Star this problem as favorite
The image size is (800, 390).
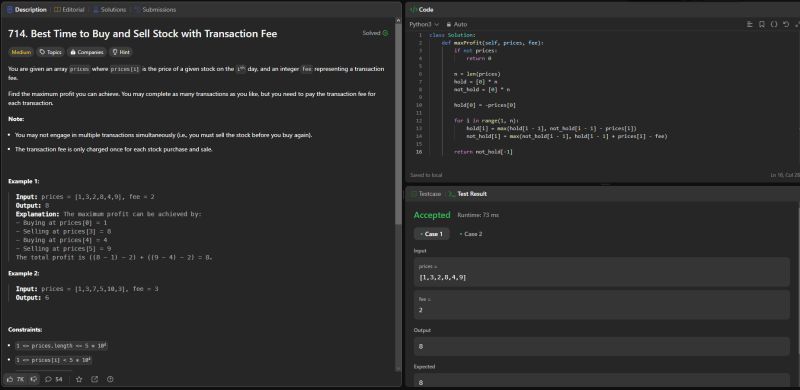point(79,379)
